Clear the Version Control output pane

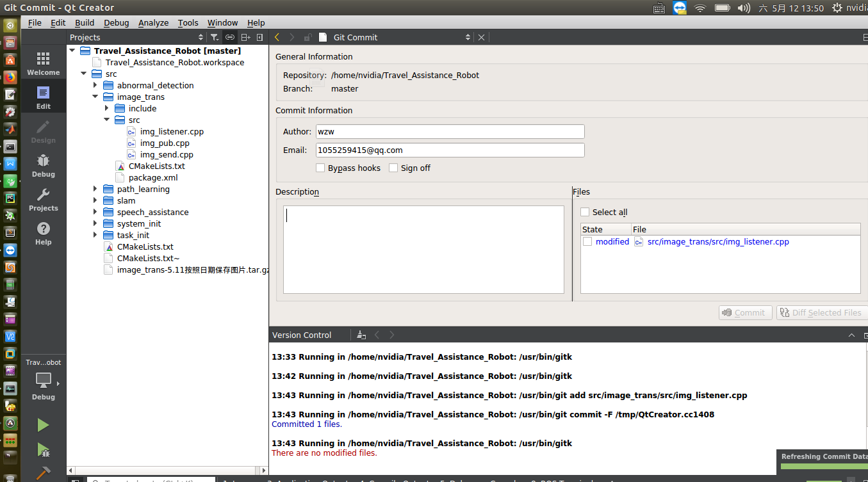tap(361, 335)
